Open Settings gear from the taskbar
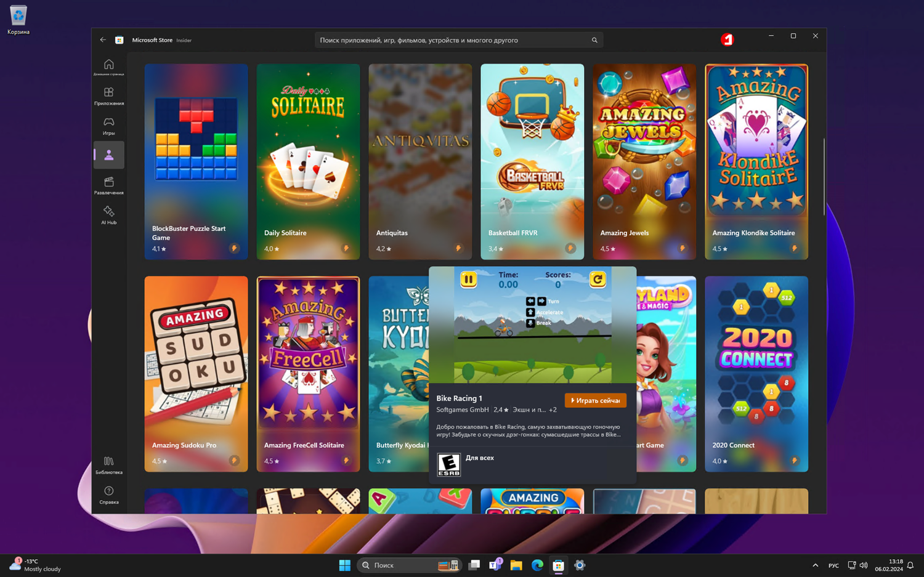The width and height of the screenshot is (924, 577). (580, 565)
